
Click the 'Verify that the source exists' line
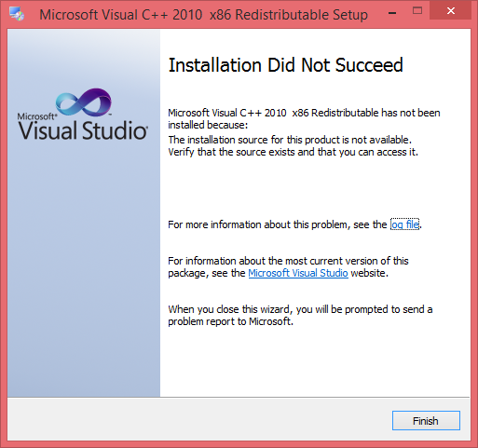point(294,152)
